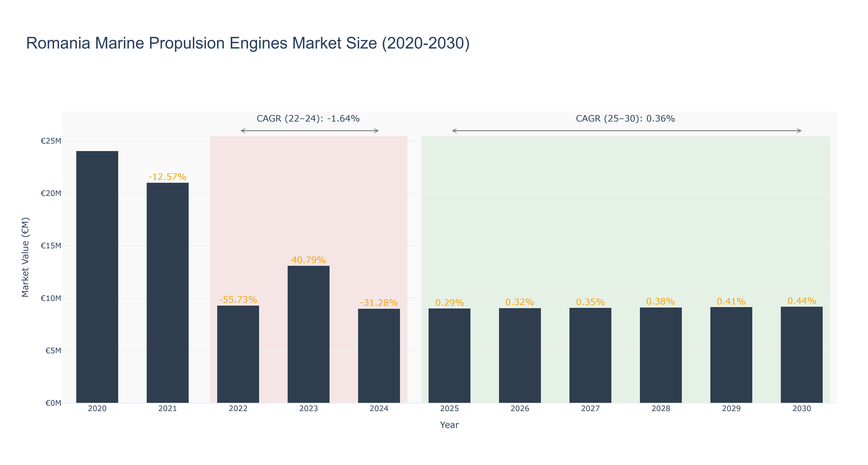
Task: Click the 2023 market value bar
Action: click(x=308, y=334)
